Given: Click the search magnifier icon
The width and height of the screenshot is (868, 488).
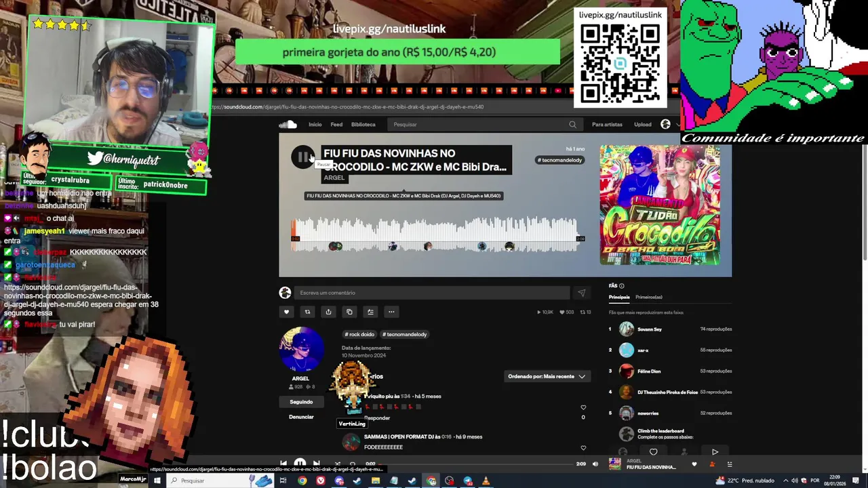Looking at the screenshot, I should tap(573, 125).
